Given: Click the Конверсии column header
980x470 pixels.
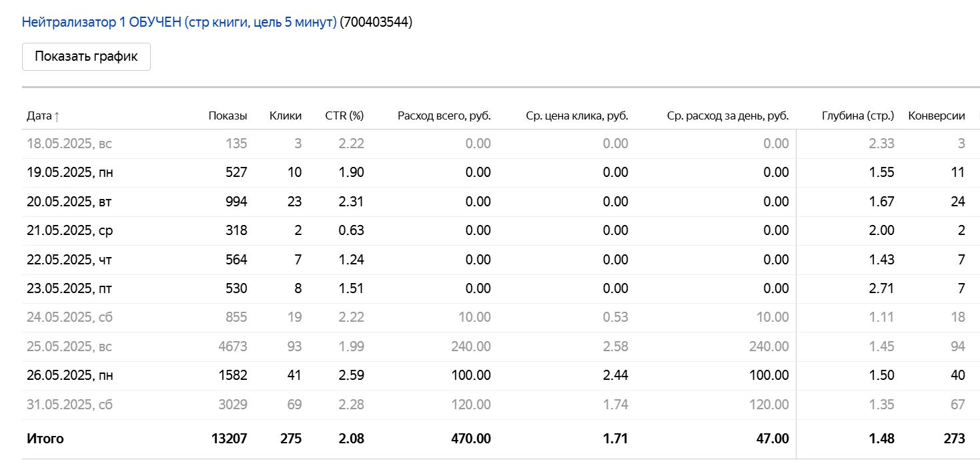Looking at the screenshot, I should tap(936, 115).
